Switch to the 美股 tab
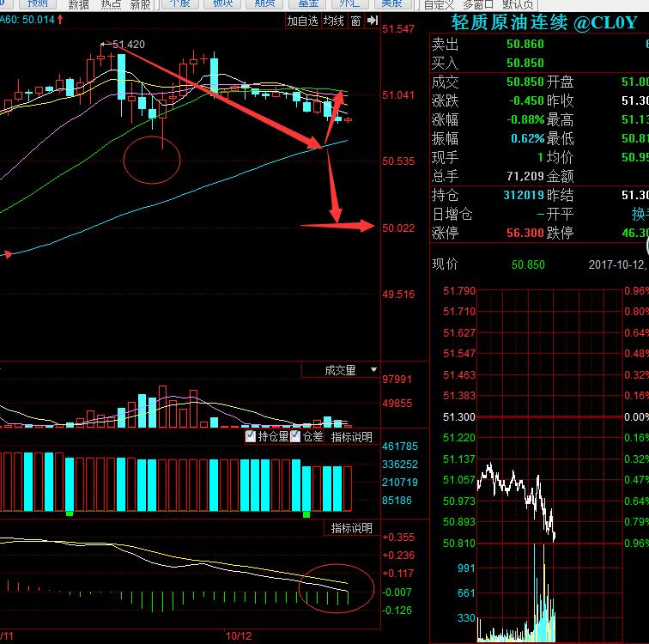The height and width of the screenshot is (644, 649). [392, 3]
